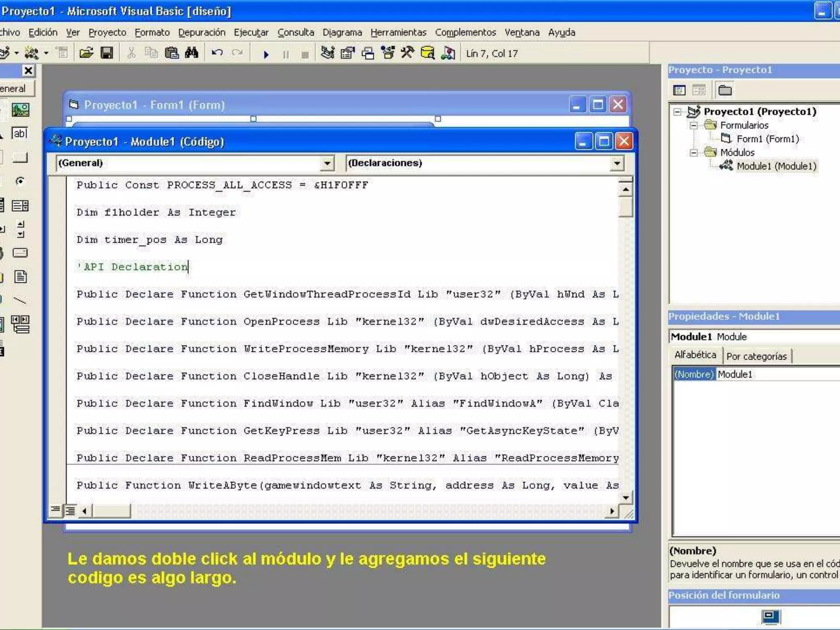Open the Herramientas menu
Screen dimensions: 840x630
[x=398, y=32]
